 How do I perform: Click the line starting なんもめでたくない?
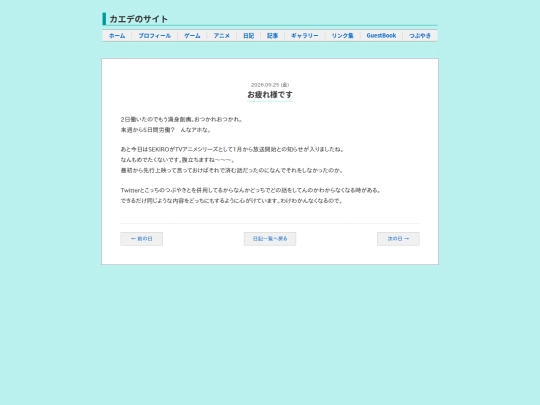[178, 160]
